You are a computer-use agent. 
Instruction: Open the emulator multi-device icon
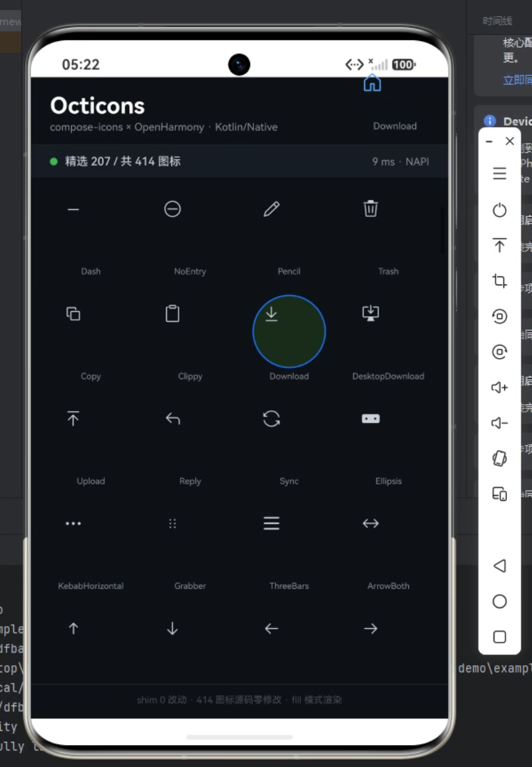(x=499, y=494)
